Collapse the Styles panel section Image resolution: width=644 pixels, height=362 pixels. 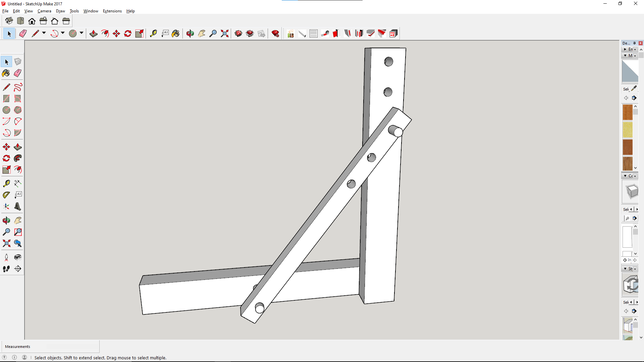coord(625,269)
